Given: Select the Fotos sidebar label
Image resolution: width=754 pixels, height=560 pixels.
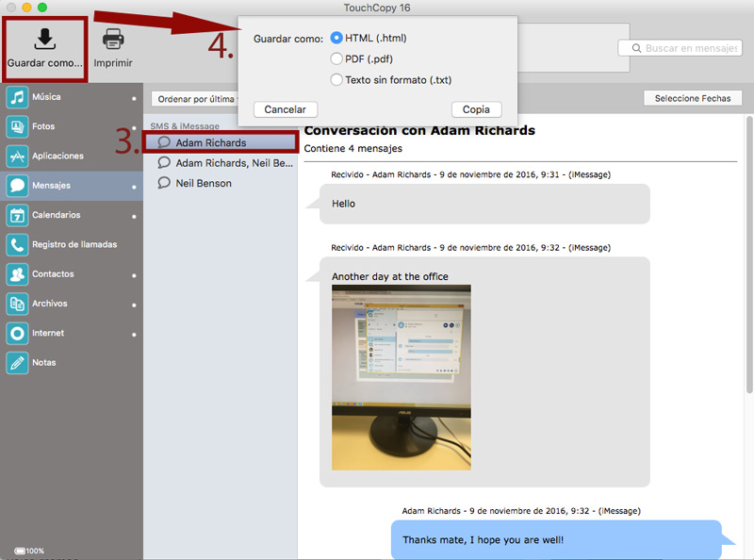Looking at the screenshot, I should coord(43,126).
